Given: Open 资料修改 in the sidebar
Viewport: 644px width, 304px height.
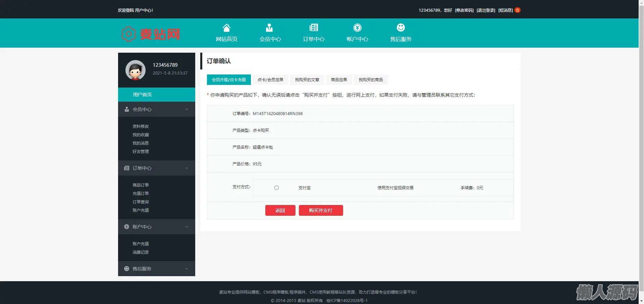Looking at the screenshot, I should point(141,126).
